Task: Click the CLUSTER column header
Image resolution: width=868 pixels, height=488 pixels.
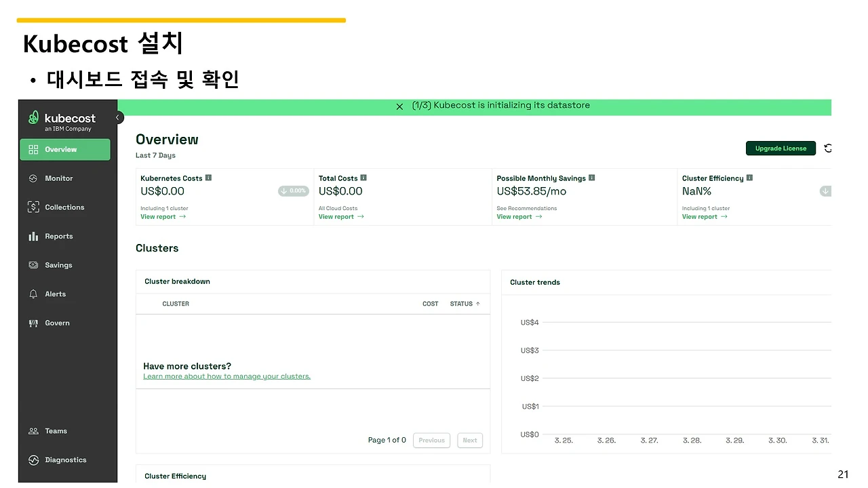Action: 176,304
